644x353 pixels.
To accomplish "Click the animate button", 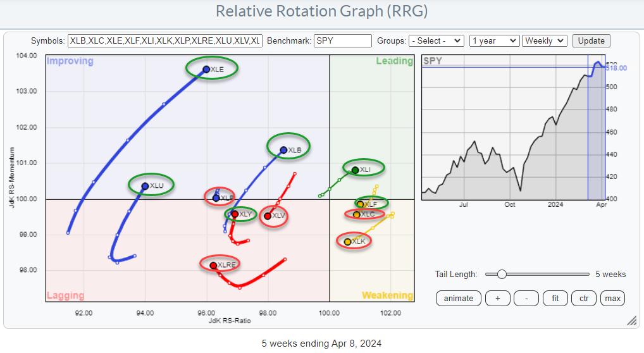I will click(459, 298).
